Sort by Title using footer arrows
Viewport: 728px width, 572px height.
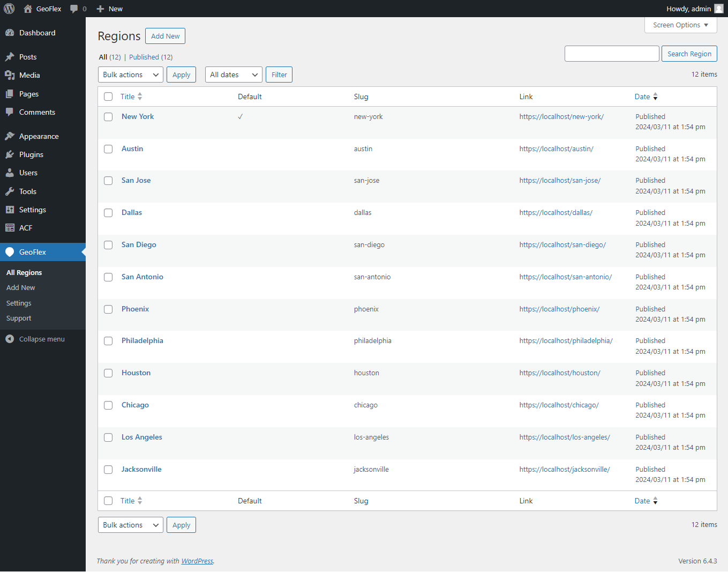pyautogui.click(x=140, y=501)
